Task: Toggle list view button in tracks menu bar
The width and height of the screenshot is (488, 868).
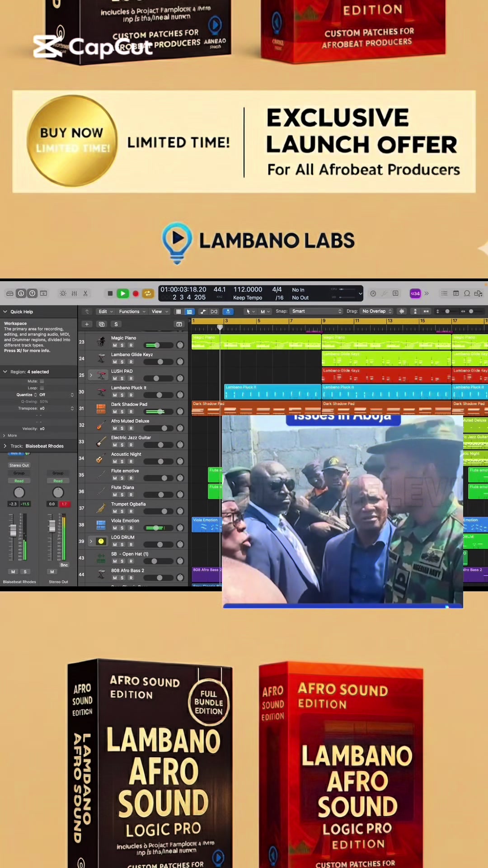Action: (189, 311)
